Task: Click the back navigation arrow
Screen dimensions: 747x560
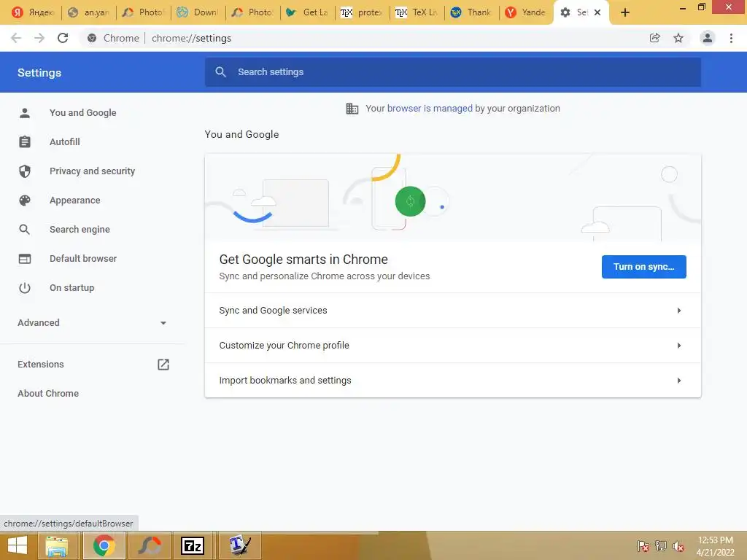Action: click(x=16, y=38)
